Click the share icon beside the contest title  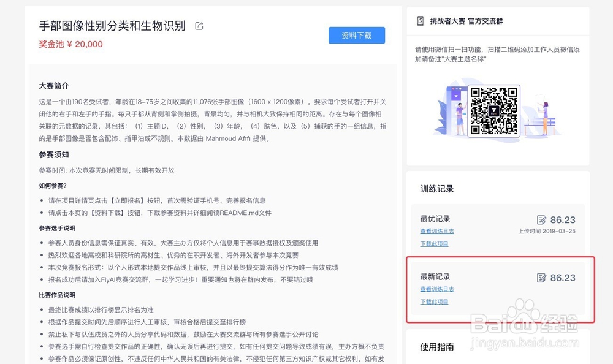point(197,26)
